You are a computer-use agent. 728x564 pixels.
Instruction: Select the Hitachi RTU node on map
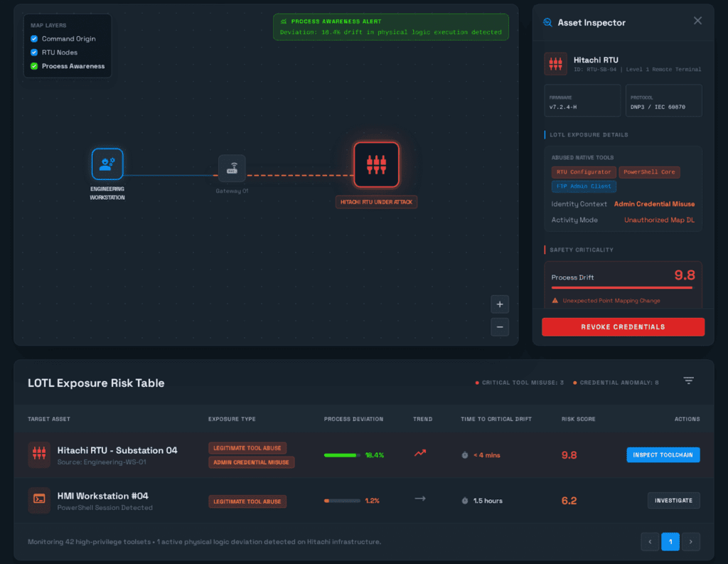(376, 164)
